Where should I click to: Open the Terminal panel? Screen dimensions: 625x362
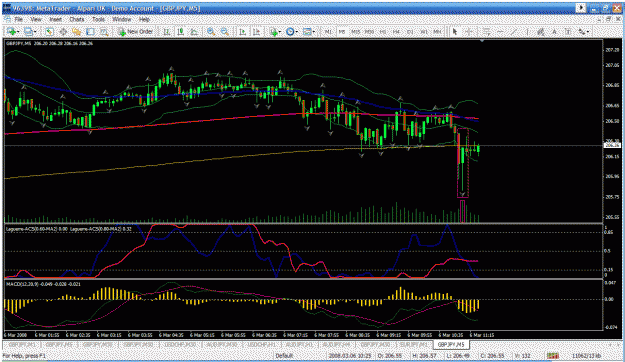tap(90, 31)
